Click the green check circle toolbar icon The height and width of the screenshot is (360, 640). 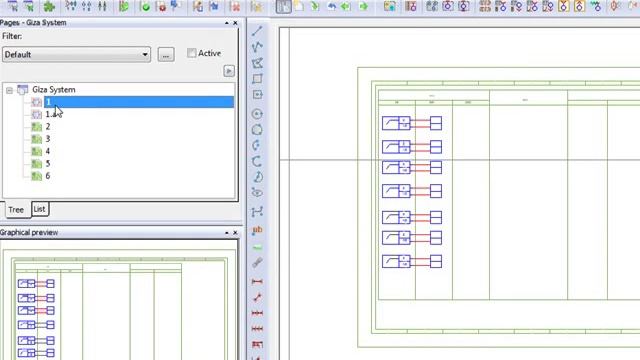[x=144, y=7]
